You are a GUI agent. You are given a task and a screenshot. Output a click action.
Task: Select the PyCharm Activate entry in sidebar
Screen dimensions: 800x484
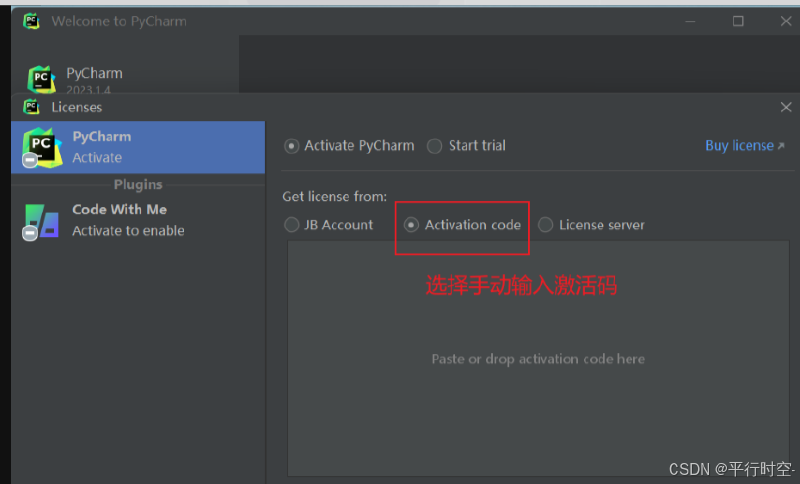pyautogui.click(x=138, y=147)
